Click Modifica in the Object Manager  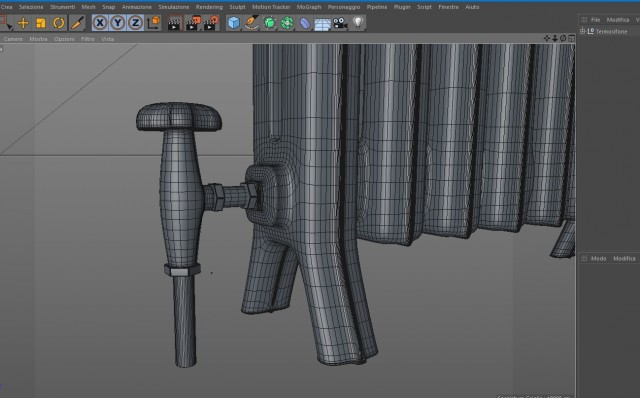click(618, 20)
